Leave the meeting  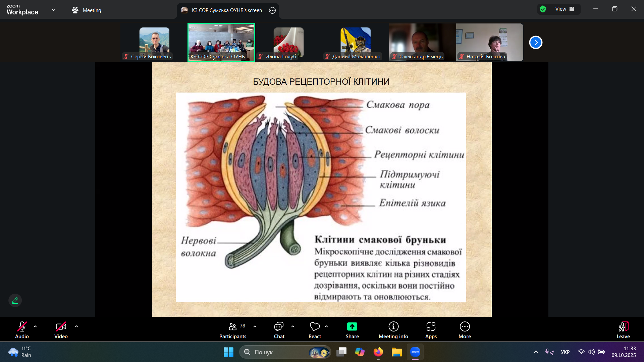coord(623,330)
